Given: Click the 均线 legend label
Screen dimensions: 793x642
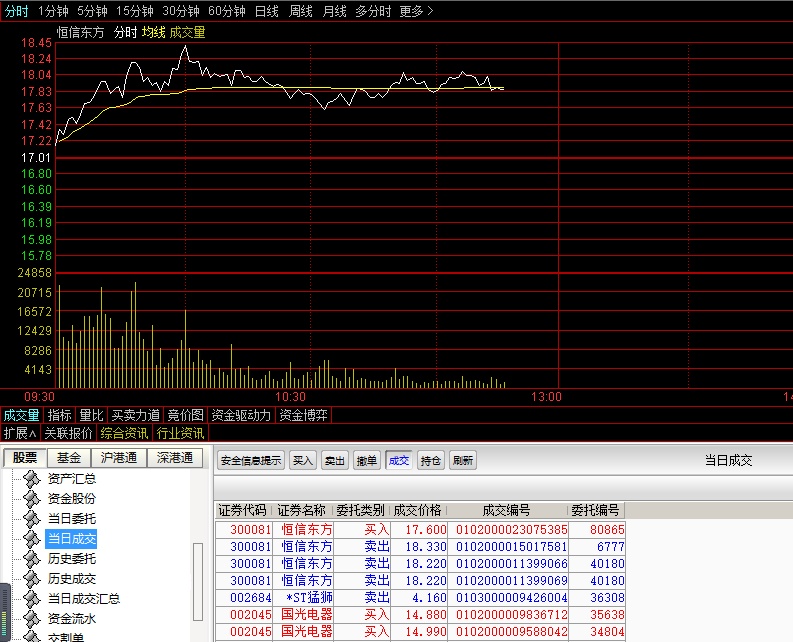Looking at the screenshot, I should (x=153, y=32).
